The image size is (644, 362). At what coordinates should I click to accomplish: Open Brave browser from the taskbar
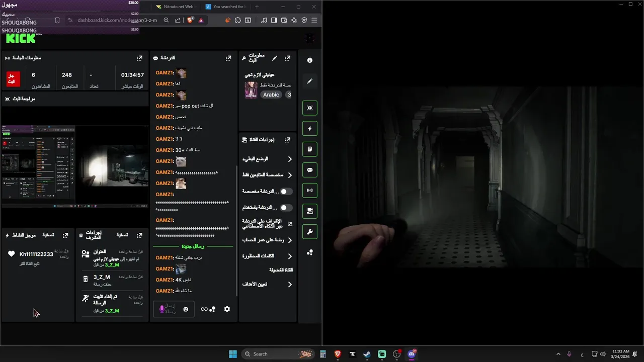[x=338, y=354]
